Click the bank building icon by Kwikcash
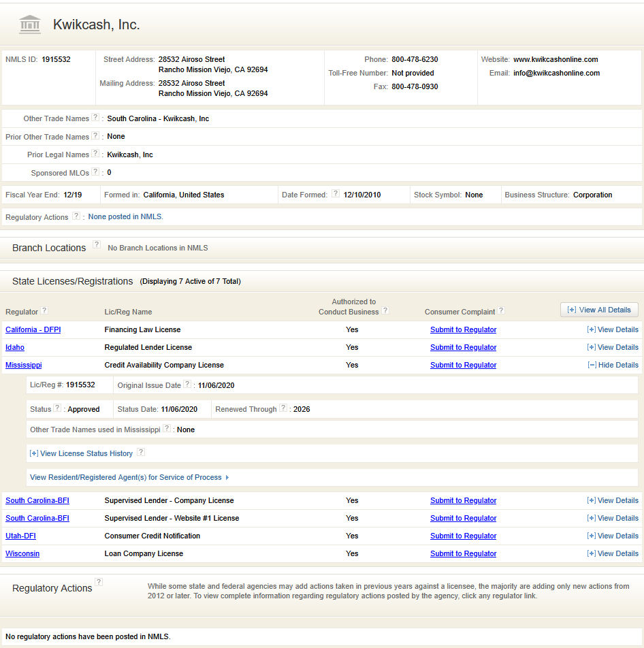This screenshot has height=648, width=644. [x=30, y=25]
